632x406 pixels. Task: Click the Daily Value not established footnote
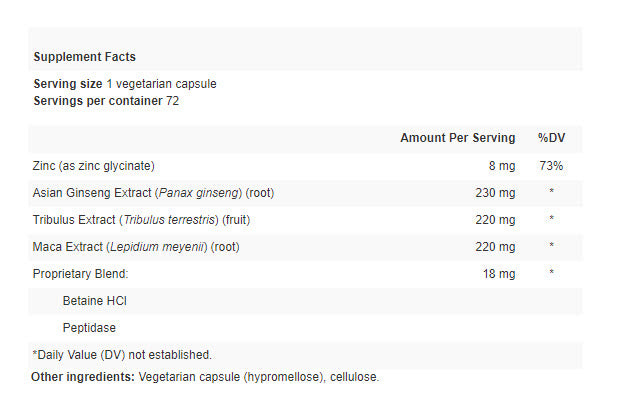[122, 354]
